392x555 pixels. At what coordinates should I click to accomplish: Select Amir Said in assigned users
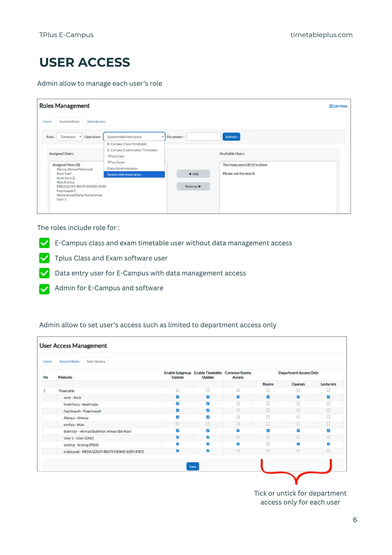64,174
